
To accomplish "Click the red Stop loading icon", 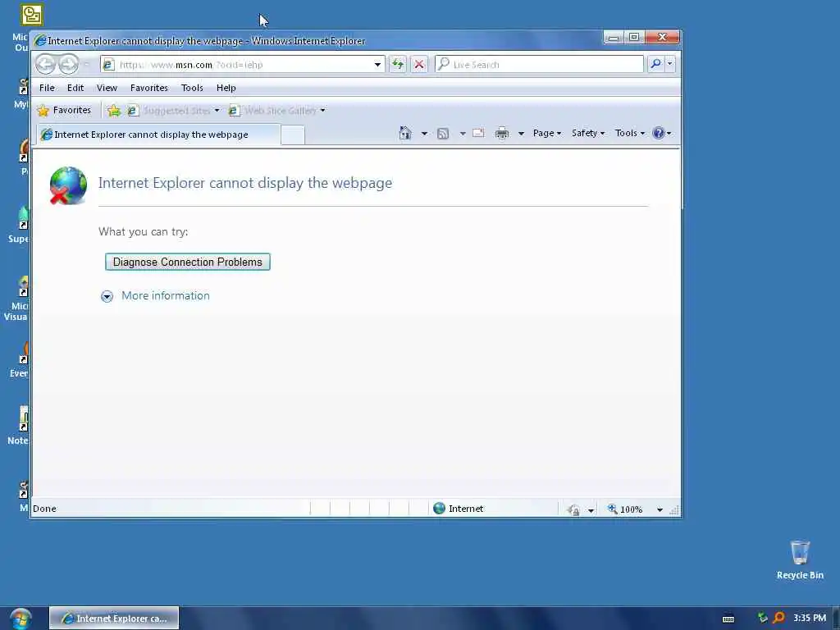I will click(419, 64).
